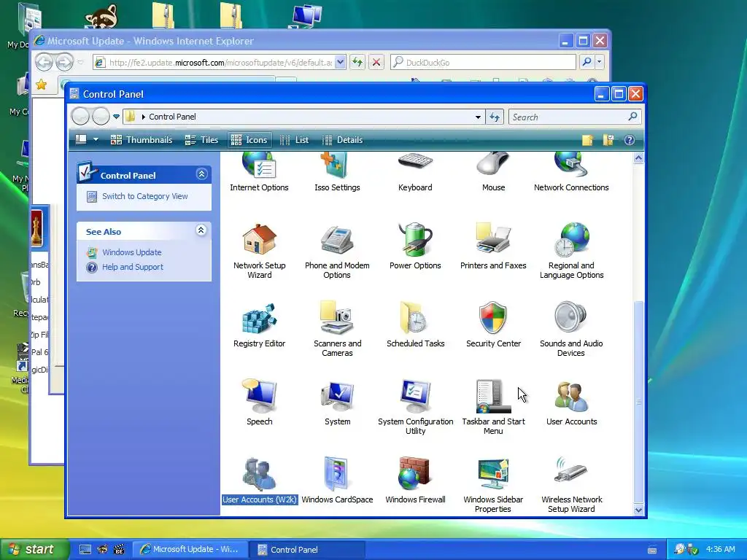
Task: Open Sounds and Audio Devices
Action: point(571,329)
